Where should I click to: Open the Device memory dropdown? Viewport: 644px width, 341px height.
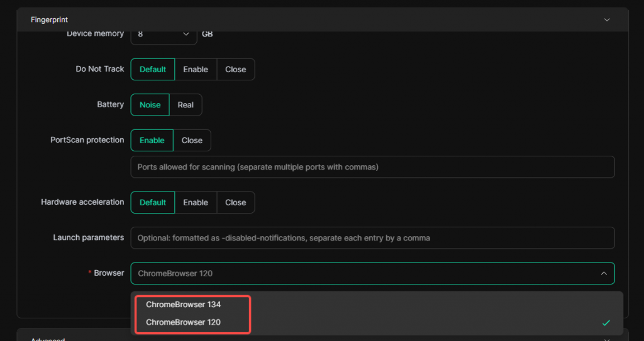point(164,35)
